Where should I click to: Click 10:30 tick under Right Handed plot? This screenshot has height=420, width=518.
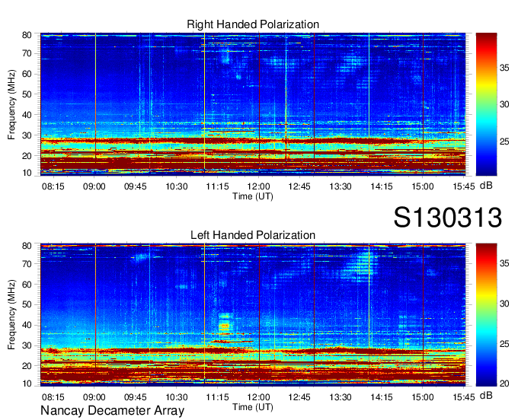click(177, 186)
